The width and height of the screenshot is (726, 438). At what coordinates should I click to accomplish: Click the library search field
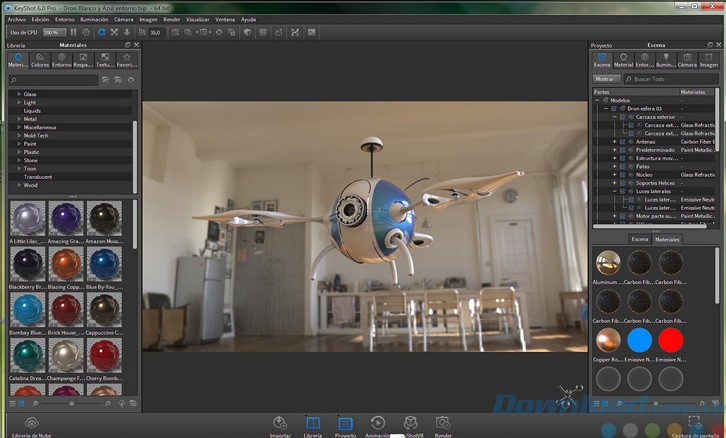pos(54,80)
